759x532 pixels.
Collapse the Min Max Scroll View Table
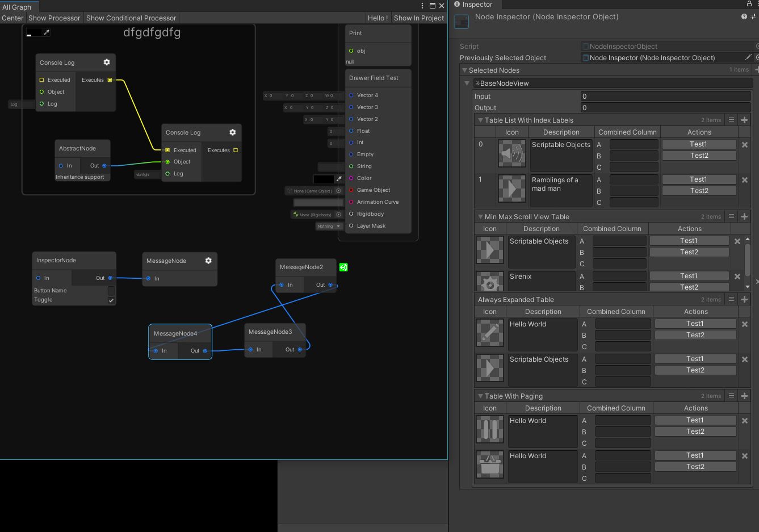pyautogui.click(x=480, y=217)
